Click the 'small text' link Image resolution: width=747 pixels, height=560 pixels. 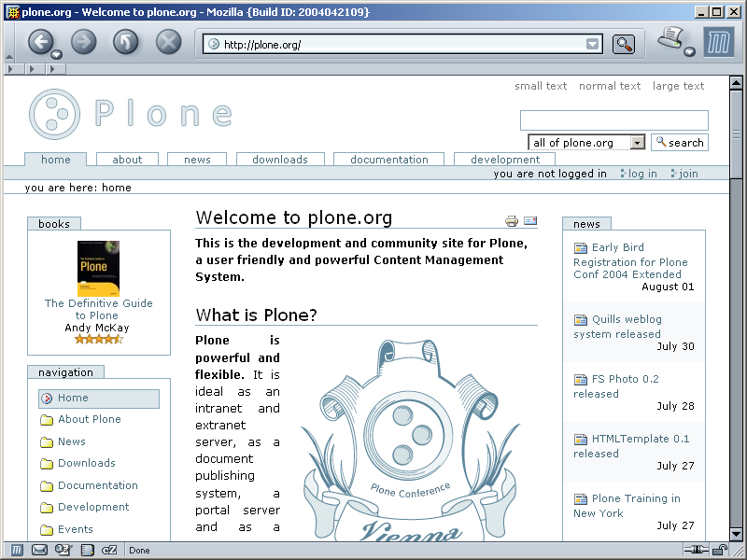pyautogui.click(x=541, y=86)
